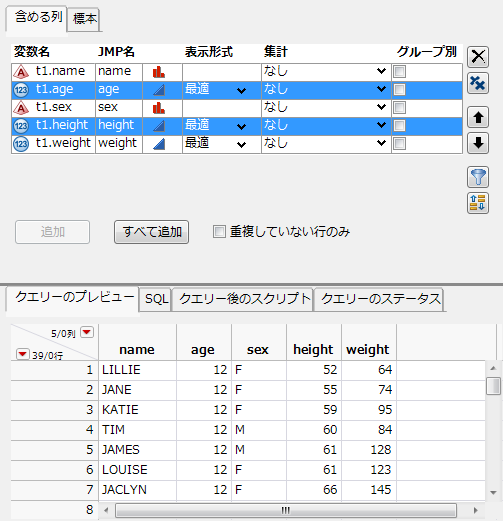Image resolution: width=503 pixels, height=521 pixels.
Task: Move selected column up with arrow icon
Action: [x=478, y=117]
